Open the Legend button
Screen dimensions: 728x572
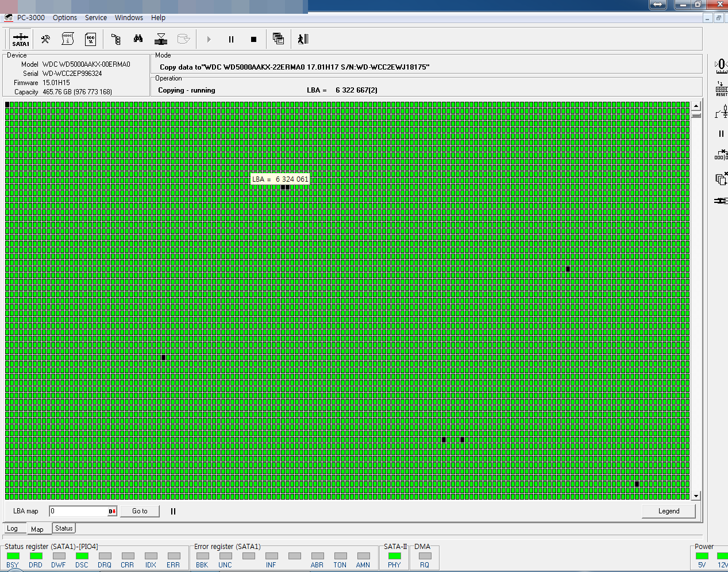coord(669,511)
